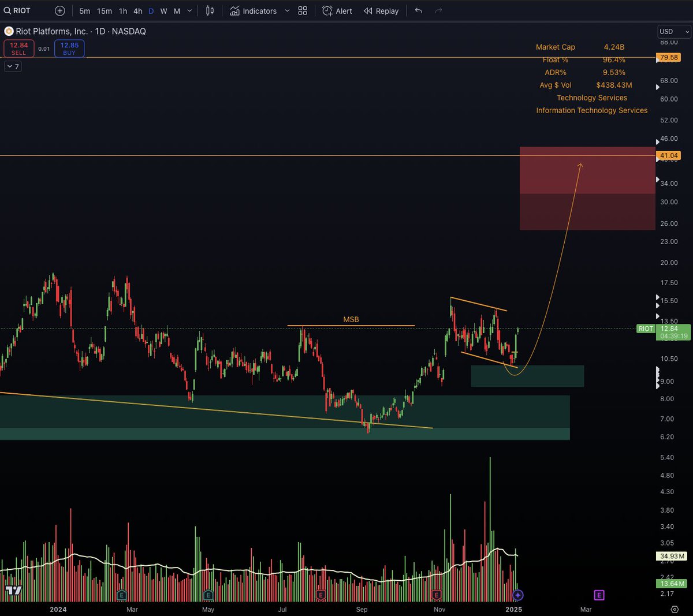Click the 13.64M volume value label
The width and height of the screenshot is (693, 616).
pyautogui.click(x=672, y=584)
